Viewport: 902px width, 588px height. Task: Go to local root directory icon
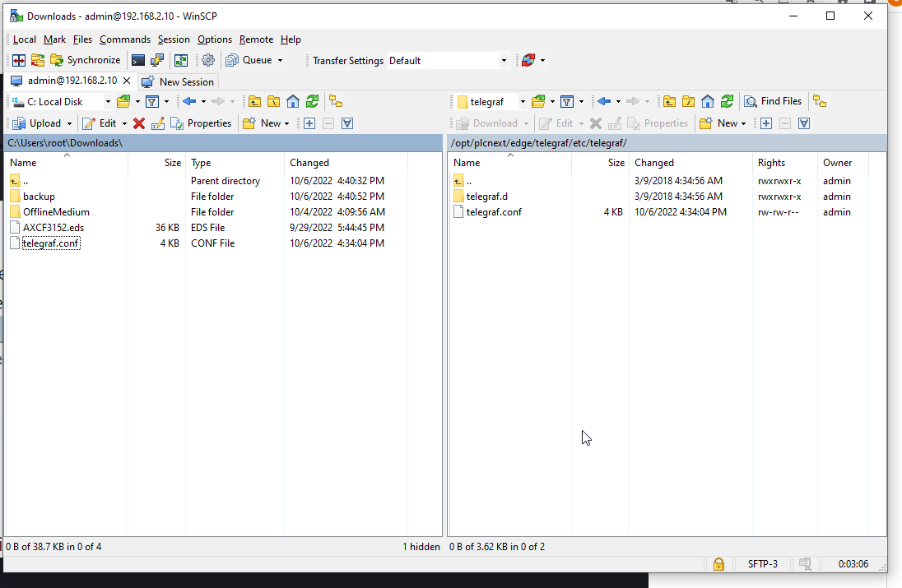tap(274, 102)
